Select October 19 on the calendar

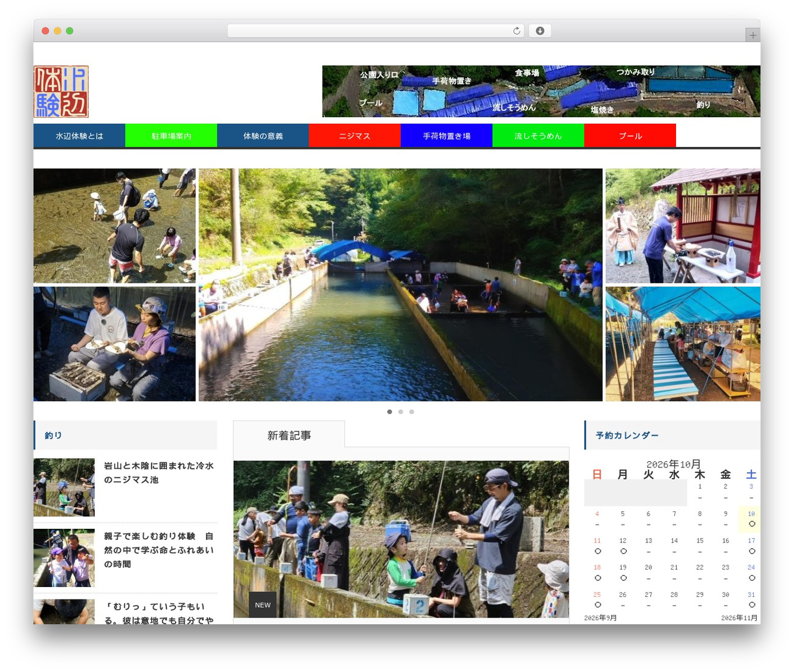click(x=623, y=573)
